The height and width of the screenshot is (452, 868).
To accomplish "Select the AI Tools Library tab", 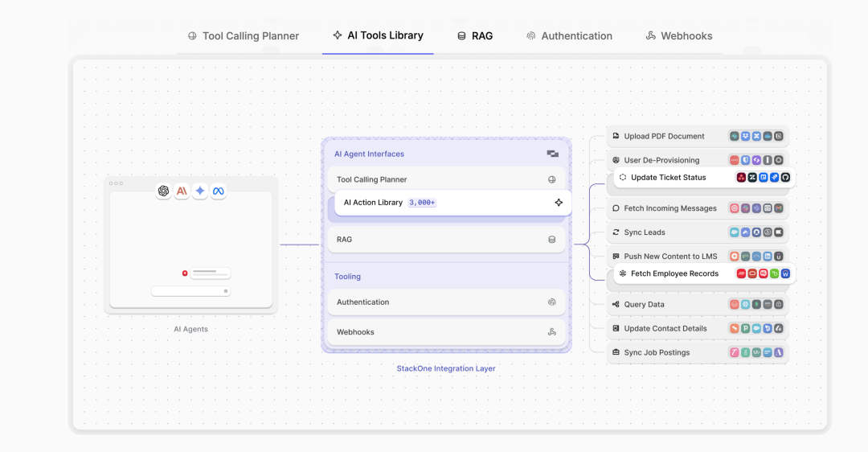I will click(378, 35).
